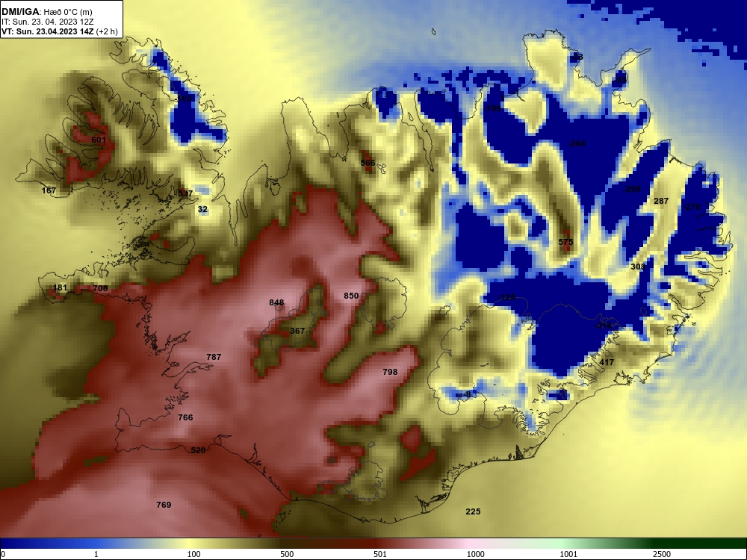Click the map value 566

point(368,163)
